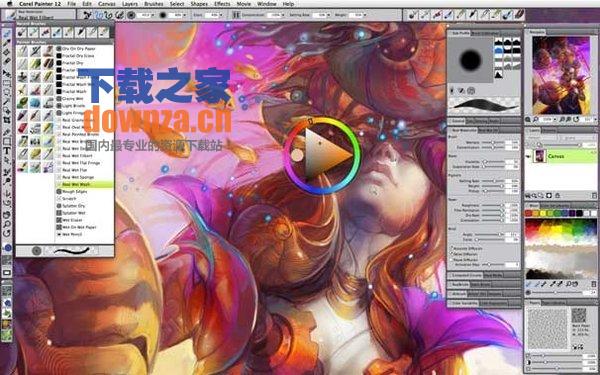
Task: Open the Layers composite depth dropdown
Action: pos(577,137)
